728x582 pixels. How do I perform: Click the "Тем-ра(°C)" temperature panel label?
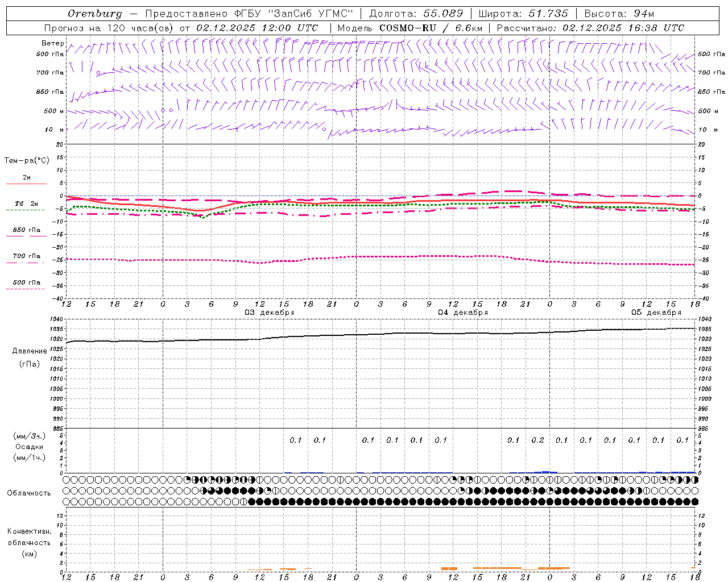(27, 161)
